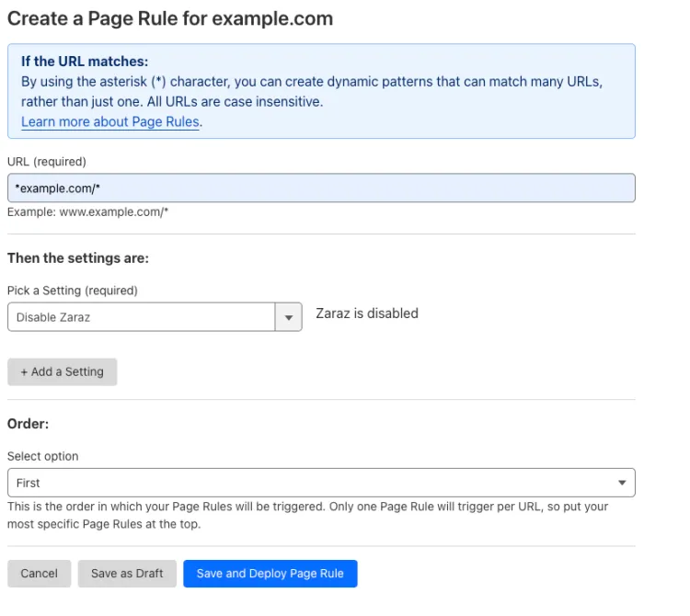Expand the Pick a Setting dropdown arrow
690x616 pixels.
pyautogui.click(x=289, y=317)
